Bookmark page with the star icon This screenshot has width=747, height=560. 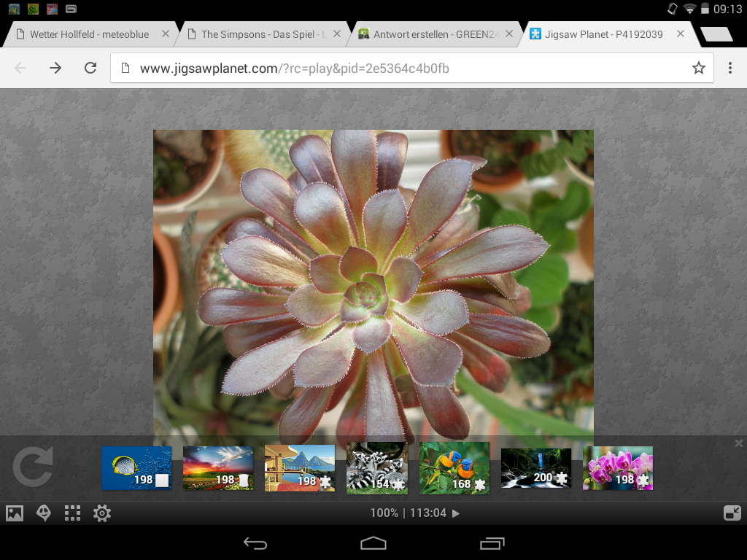[x=698, y=68]
